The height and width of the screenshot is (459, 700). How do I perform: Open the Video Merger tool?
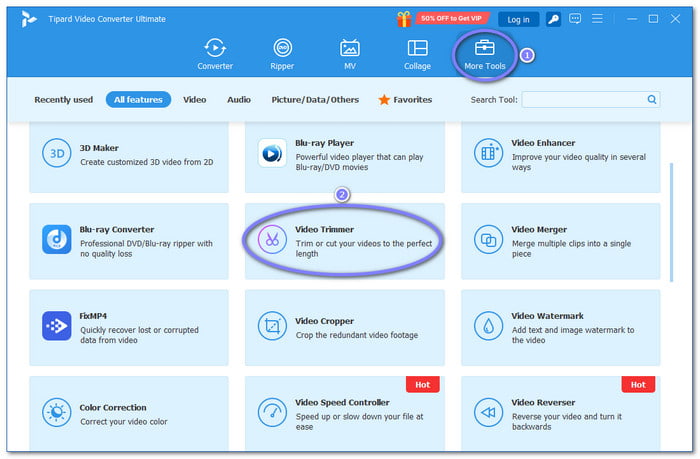pyautogui.click(x=487, y=240)
